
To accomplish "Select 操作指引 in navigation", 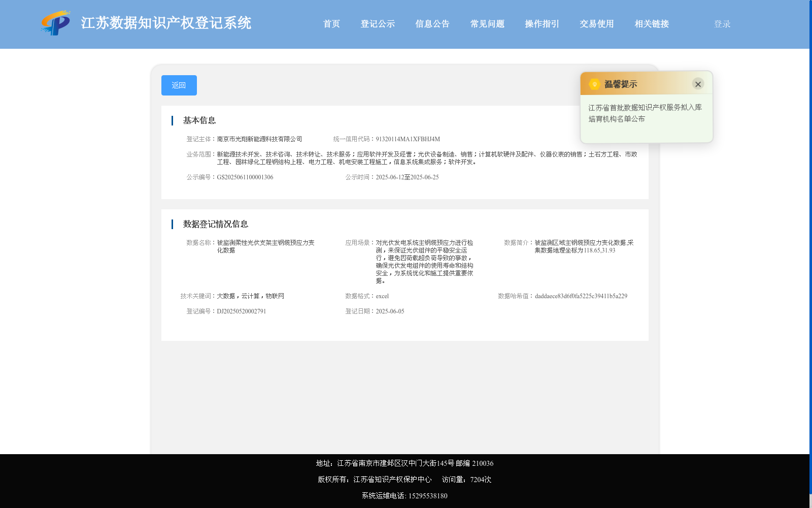I will tap(542, 24).
